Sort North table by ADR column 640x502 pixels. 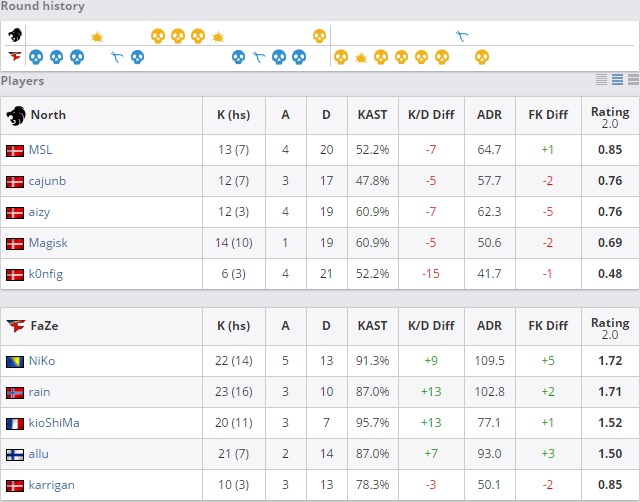pos(489,115)
